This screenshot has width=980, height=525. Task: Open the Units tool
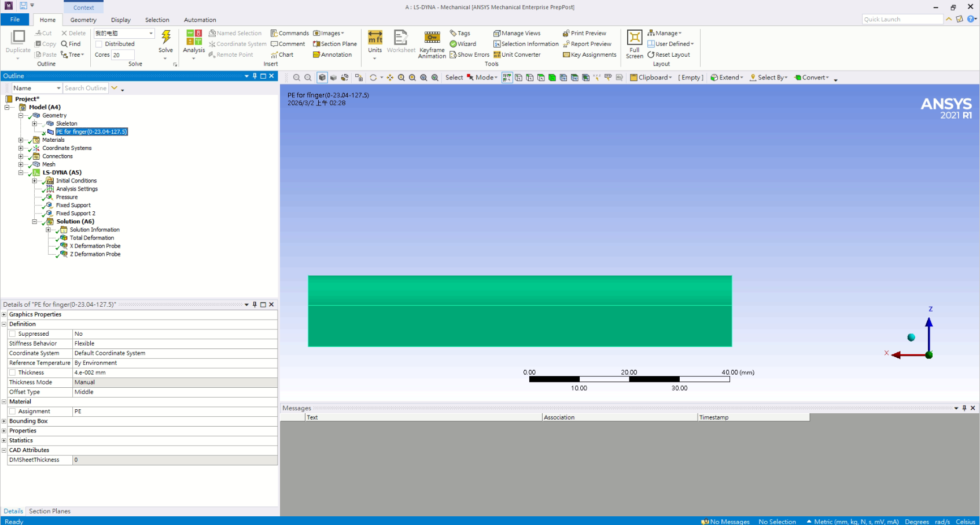pyautogui.click(x=375, y=38)
